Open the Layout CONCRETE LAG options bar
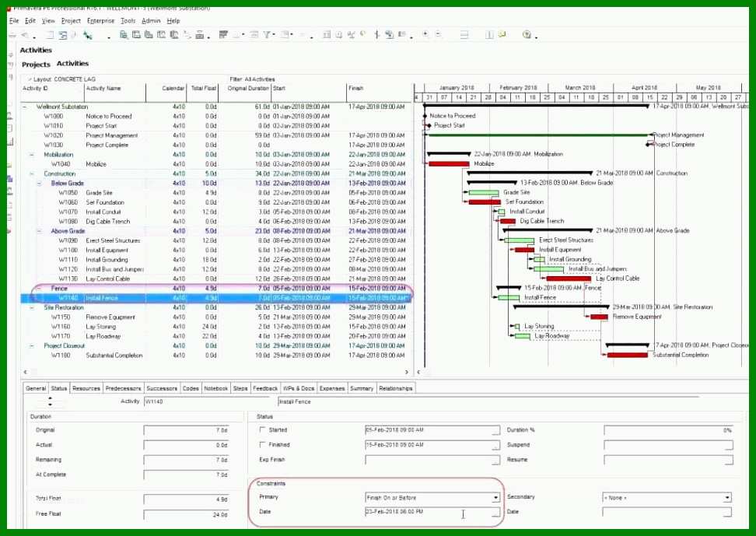Screen dimensions: 756x536 [61, 79]
